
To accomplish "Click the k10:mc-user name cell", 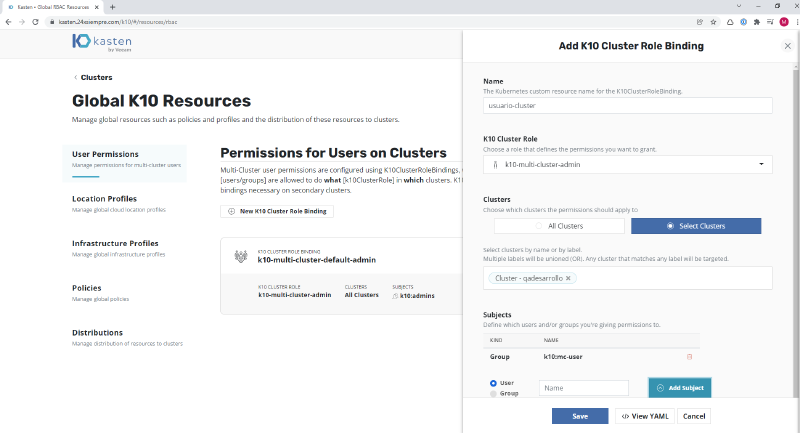I will tap(563, 356).
